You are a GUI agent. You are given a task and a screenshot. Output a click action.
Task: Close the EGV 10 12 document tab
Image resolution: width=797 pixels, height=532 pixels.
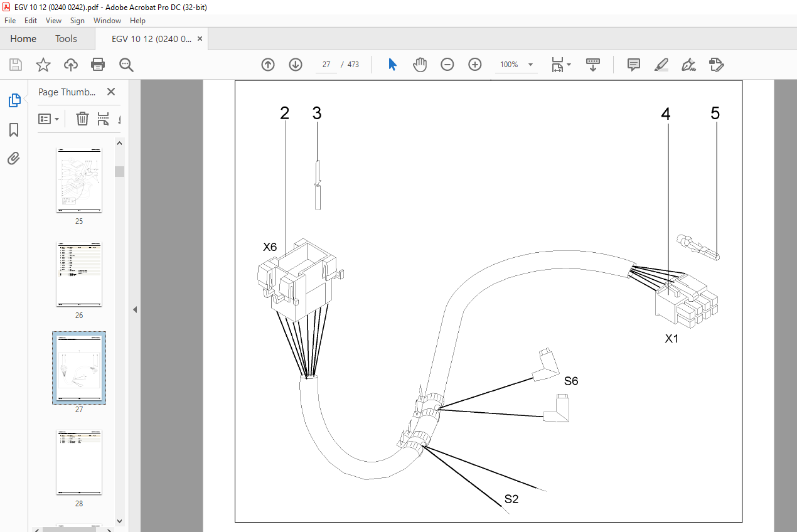point(200,38)
